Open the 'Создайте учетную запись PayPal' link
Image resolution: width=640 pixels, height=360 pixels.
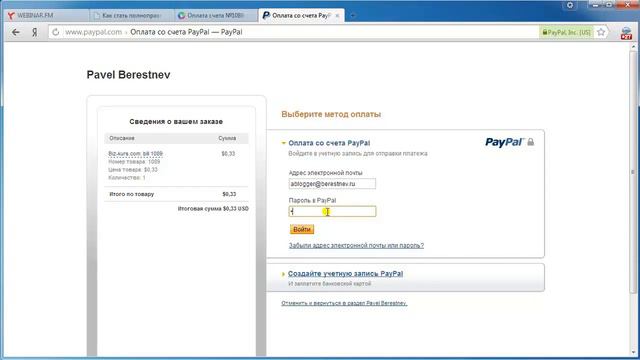pyautogui.click(x=345, y=273)
